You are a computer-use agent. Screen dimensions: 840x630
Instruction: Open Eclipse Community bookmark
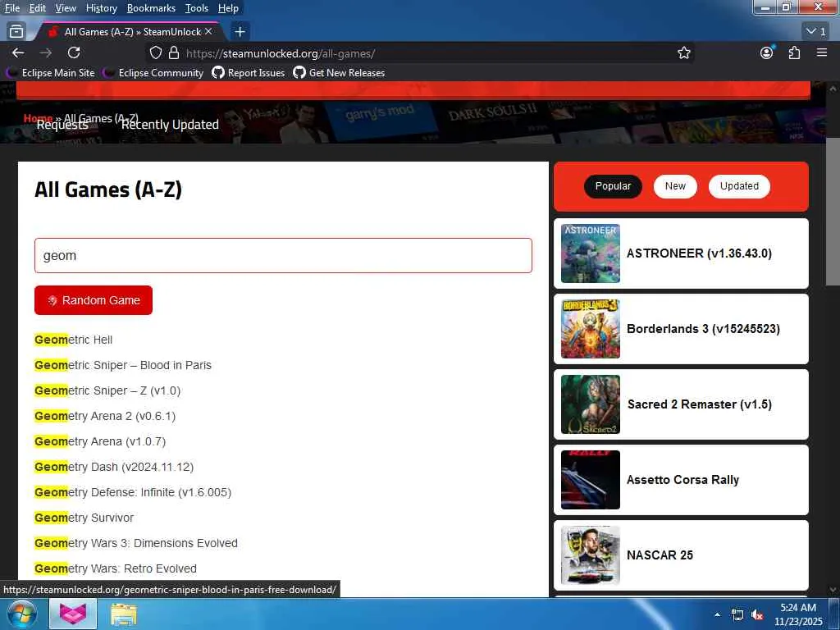[x=153, y=73]
